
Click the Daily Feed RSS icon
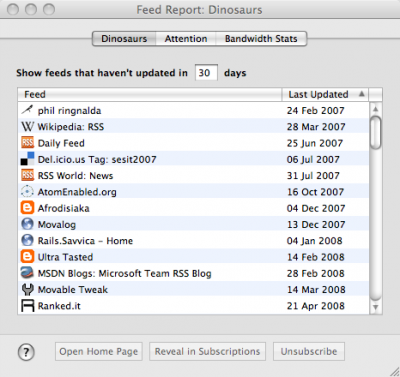tap(27, 143)
